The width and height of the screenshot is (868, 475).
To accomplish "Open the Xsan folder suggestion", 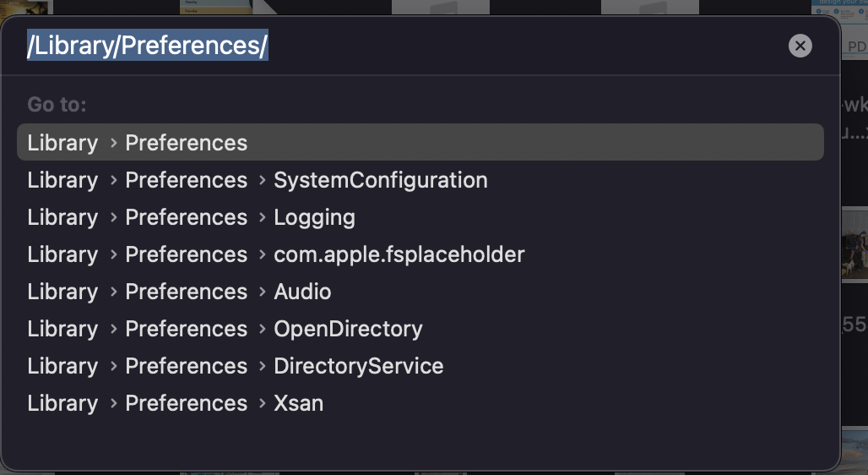I will click(x=298, y=403).
